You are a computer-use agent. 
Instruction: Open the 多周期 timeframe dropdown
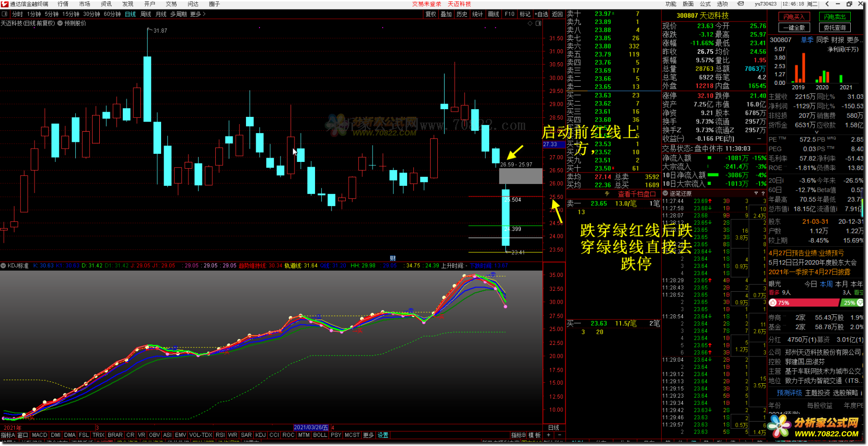click(178, 14)
